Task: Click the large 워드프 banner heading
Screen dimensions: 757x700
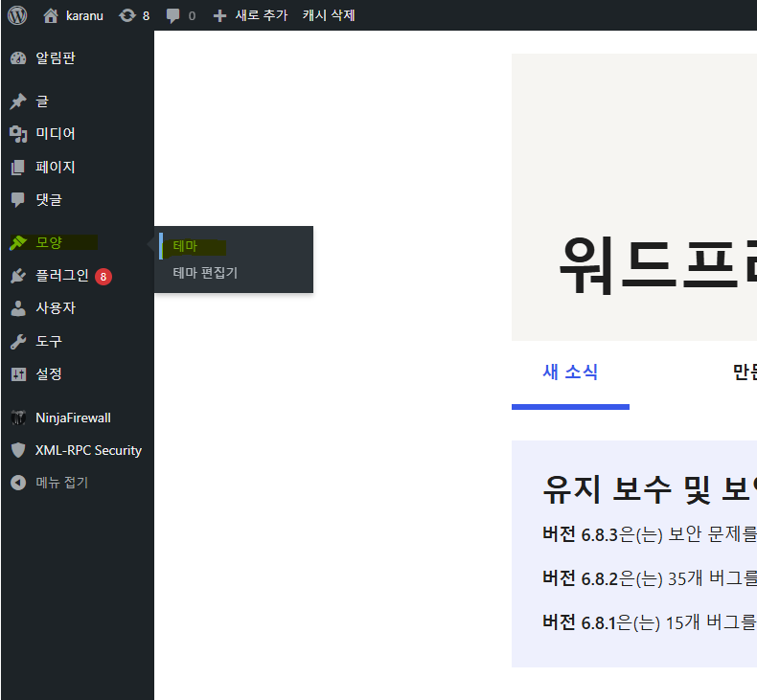Action: (x=657, y=265)
